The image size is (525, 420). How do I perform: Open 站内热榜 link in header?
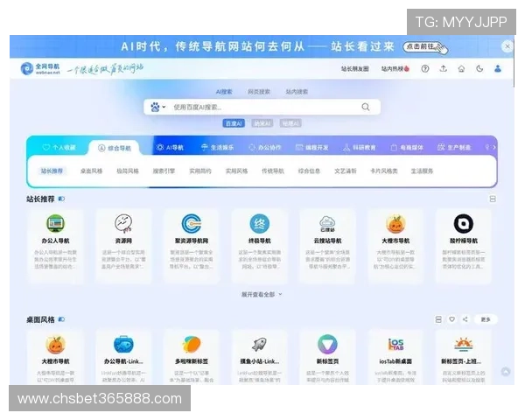point(395,68)
